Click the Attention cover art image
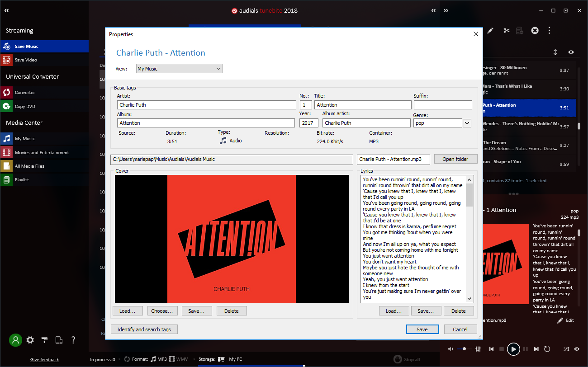Image resolution: width=588 pixels, height=367 pixels. tap(232, 239)
